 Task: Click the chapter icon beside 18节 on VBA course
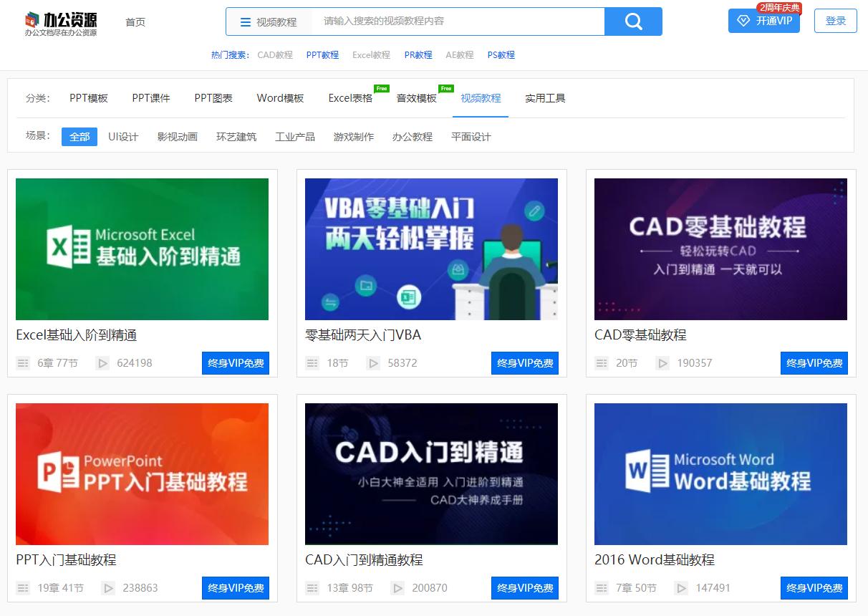[312, 363]
